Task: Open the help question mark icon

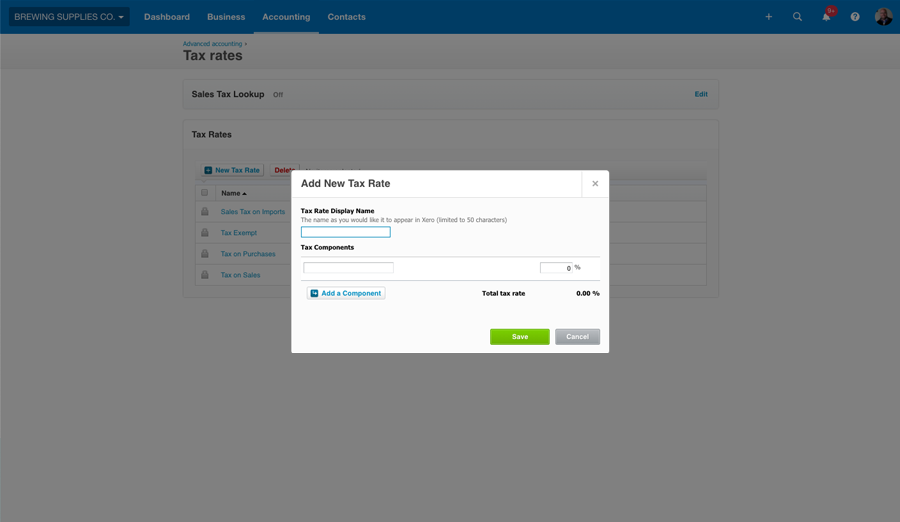Action: (x=855, y=17)
